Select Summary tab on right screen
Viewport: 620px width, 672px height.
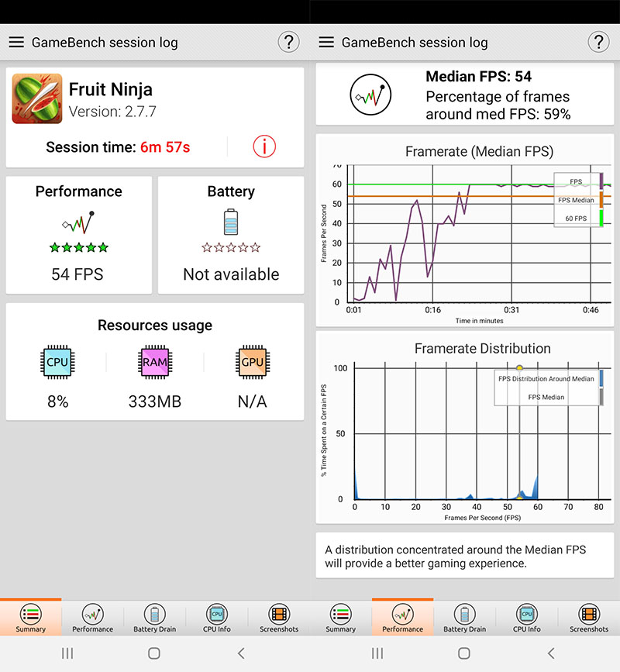tap(341, 617)
